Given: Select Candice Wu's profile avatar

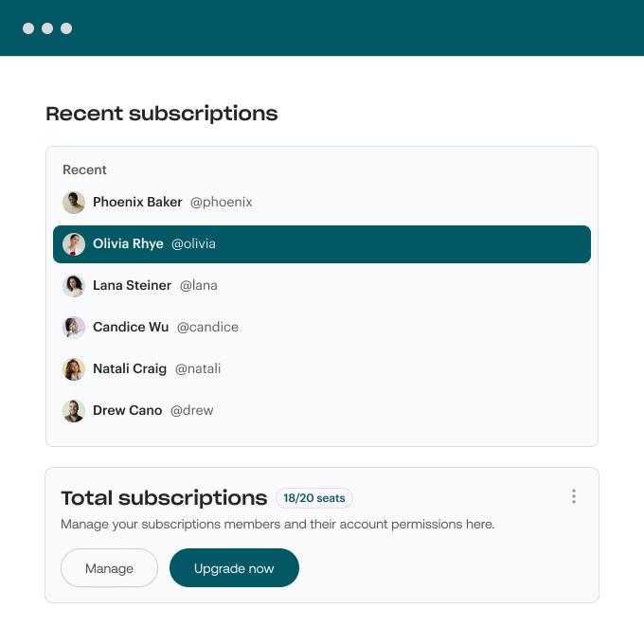Looking at the screenshot, I should click(x=74, y=328).
